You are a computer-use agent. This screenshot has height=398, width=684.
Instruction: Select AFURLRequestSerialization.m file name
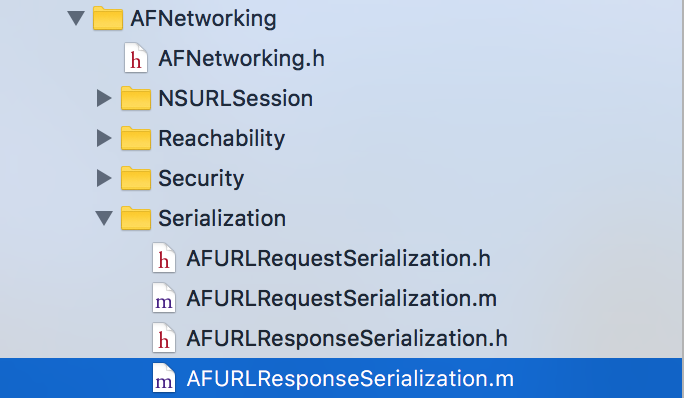tap(342, 299)
